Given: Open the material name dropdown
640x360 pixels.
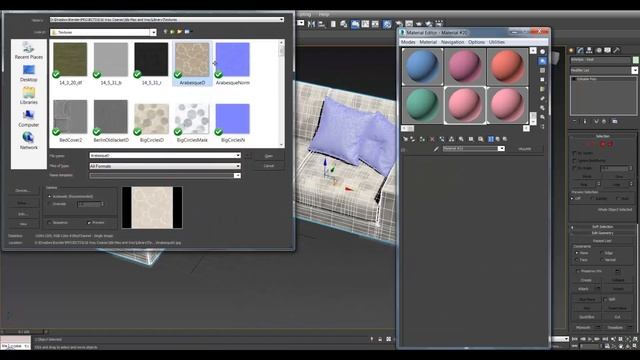Looking at the screenshot, I should pyautogui.click(x=501, y=149).
